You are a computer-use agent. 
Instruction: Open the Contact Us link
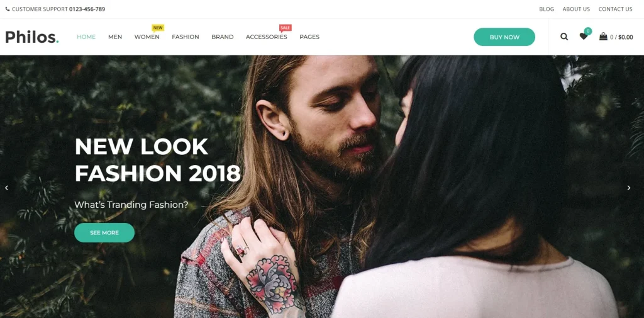click(x=615, y=9)
